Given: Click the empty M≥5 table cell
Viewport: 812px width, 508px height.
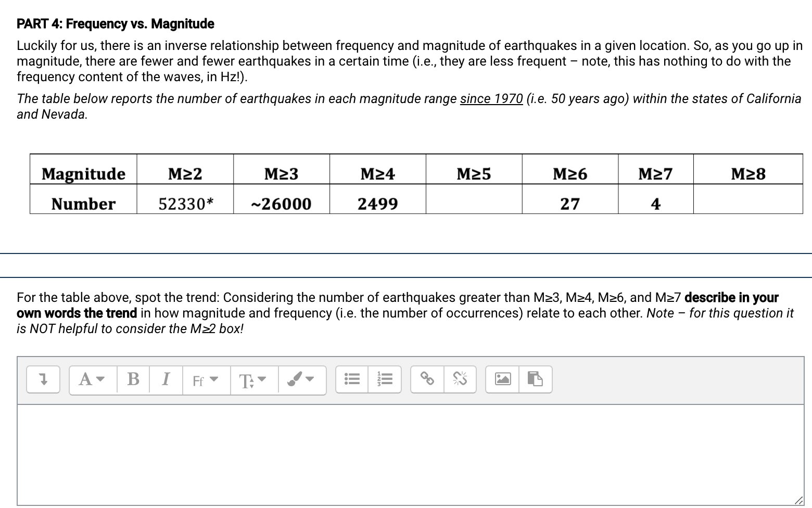Looking at the screenshot, I should (474, 203).
